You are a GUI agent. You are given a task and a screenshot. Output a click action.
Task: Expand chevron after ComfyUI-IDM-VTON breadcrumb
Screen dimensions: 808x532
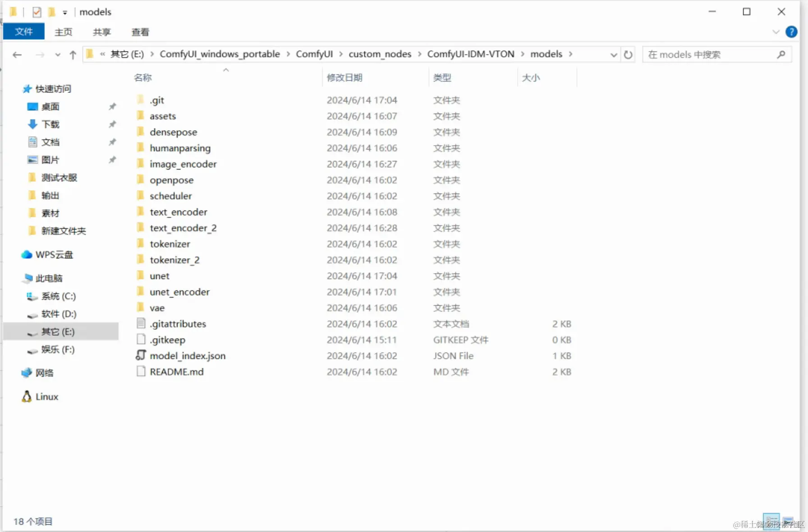tap(523, 54)
